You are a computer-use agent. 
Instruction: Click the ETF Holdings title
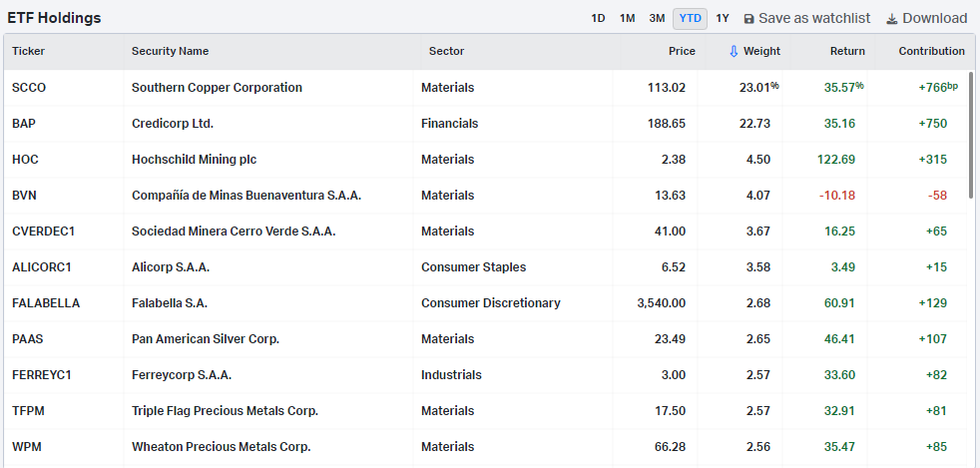(x=54, y=18)
